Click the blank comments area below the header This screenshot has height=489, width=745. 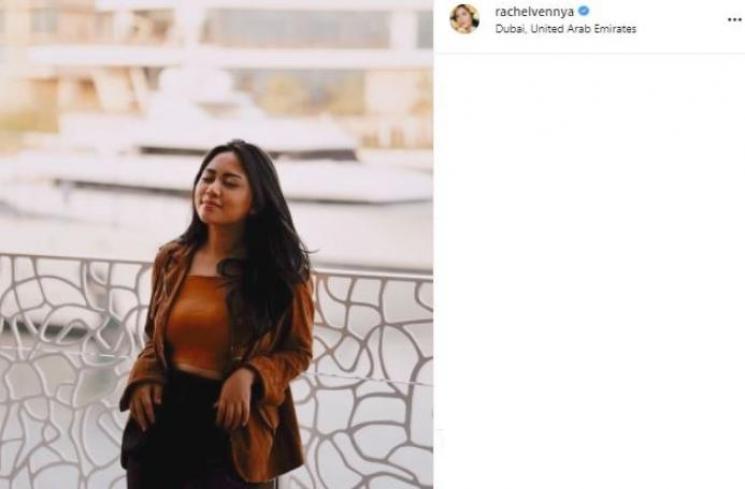(x=589, y=266)
